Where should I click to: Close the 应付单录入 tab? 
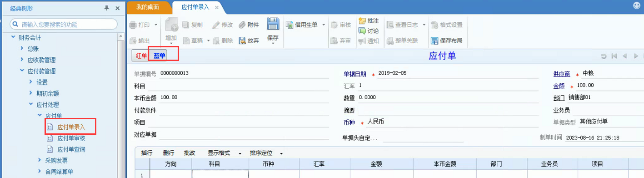pos(217,7)
